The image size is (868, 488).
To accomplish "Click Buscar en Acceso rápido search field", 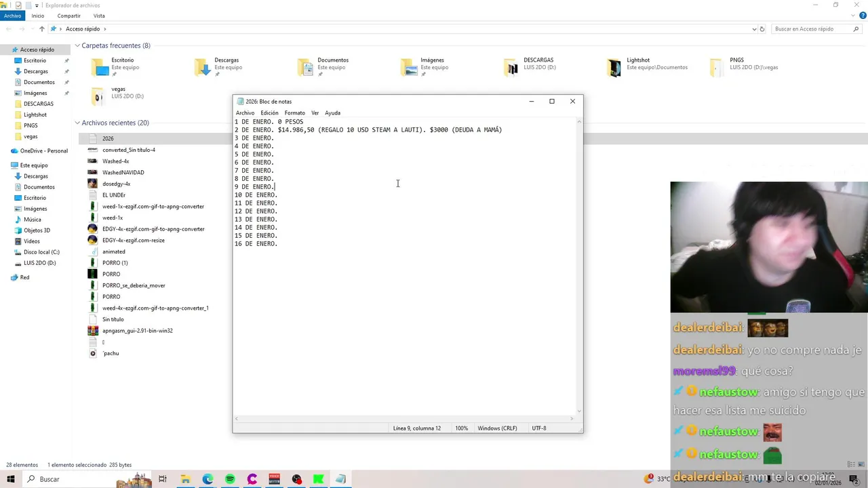I will pyautogui.click(x=816, y=29).
